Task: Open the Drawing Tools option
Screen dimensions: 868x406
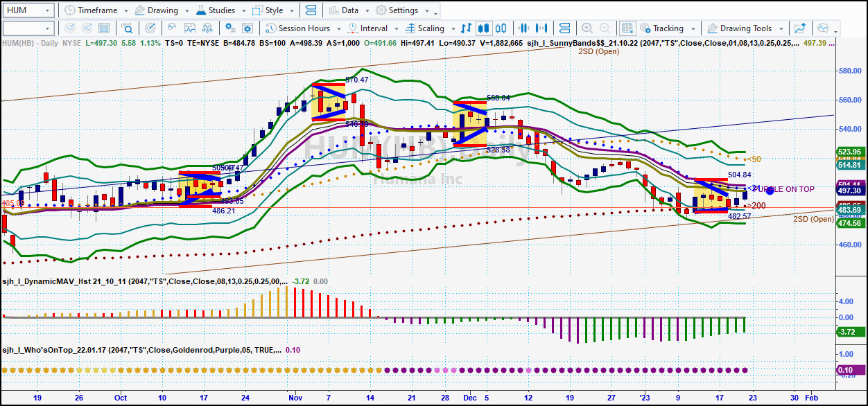Action: tap(740, 28)
